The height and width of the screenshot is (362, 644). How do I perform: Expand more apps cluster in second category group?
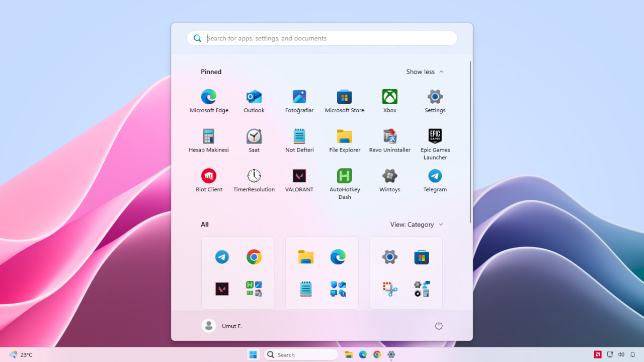[338, 288]
